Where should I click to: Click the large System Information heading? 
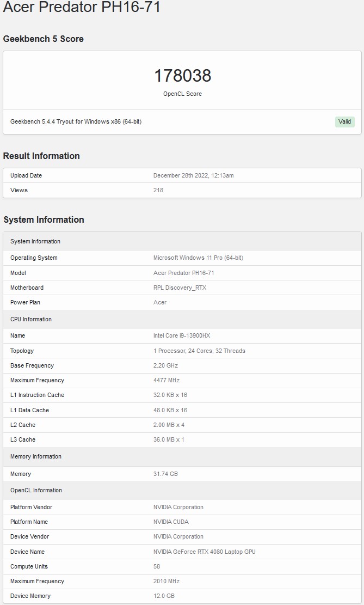[x=44, y=219]
